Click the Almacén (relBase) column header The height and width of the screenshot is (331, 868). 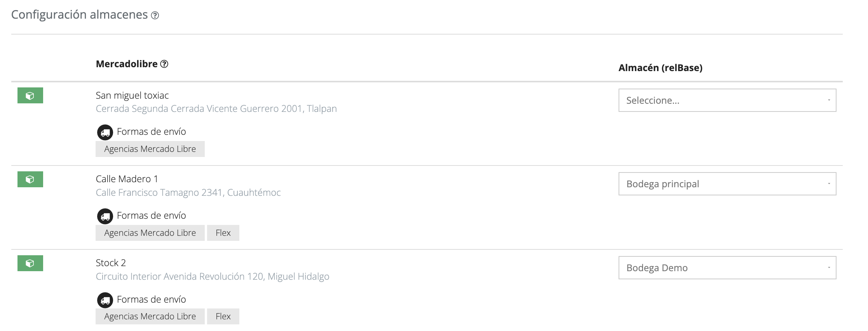click(x=661, y=68)
